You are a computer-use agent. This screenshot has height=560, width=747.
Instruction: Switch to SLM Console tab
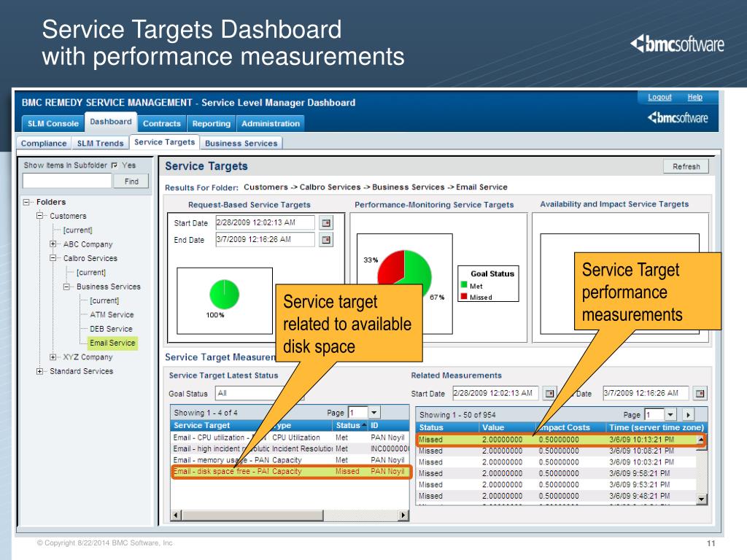pyautogui.click(x=53, y=123)
